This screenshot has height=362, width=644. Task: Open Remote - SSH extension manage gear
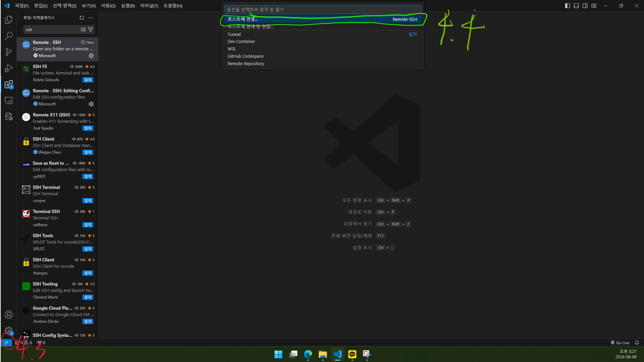pos(91,56)
